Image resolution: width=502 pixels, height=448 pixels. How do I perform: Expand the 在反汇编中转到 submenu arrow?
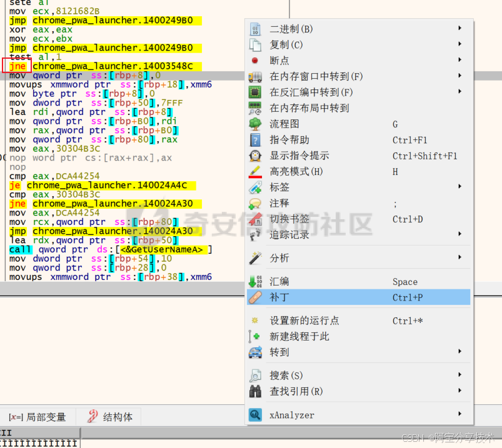459,91
